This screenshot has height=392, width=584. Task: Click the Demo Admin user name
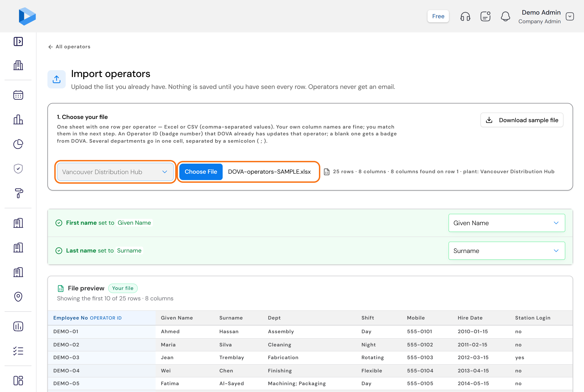[x=541, y=13]
